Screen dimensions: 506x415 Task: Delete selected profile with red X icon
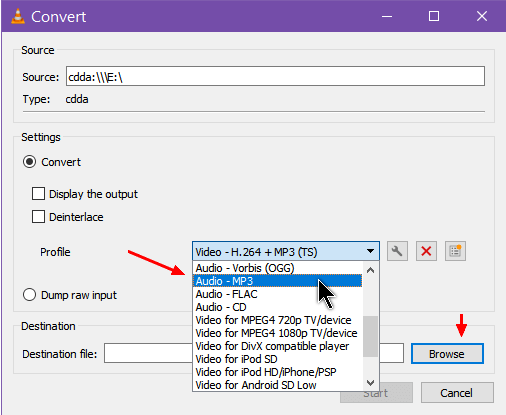pyautogui.click(x=426, y=251)
